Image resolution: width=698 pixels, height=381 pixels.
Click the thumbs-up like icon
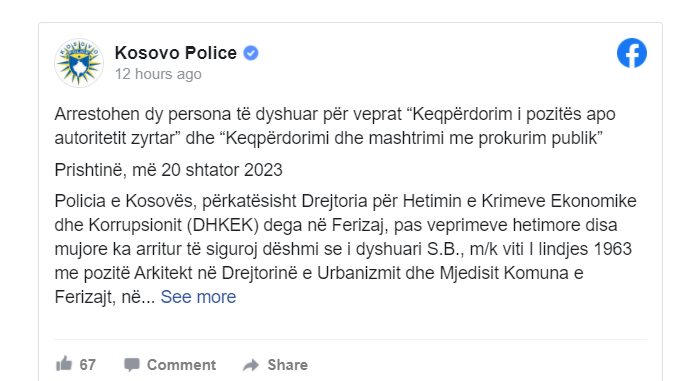(64, 364)
